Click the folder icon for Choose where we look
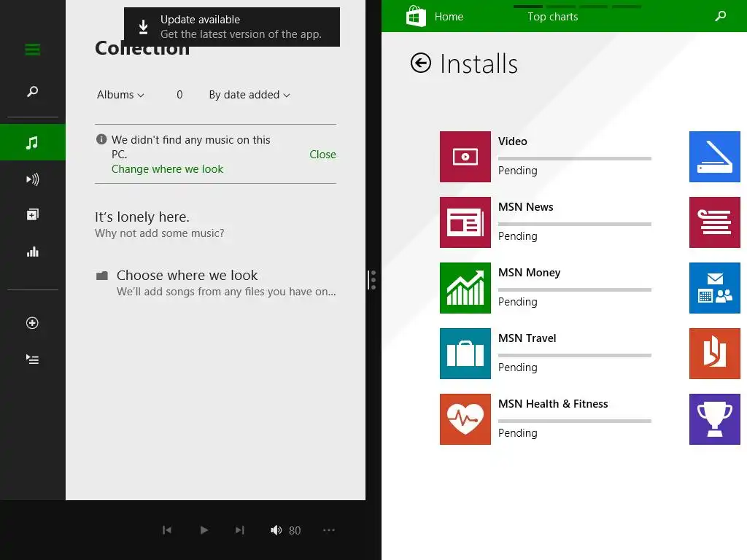Image resolution: width=747 pixels, height=560 pixels. click(x=102, y=276)
